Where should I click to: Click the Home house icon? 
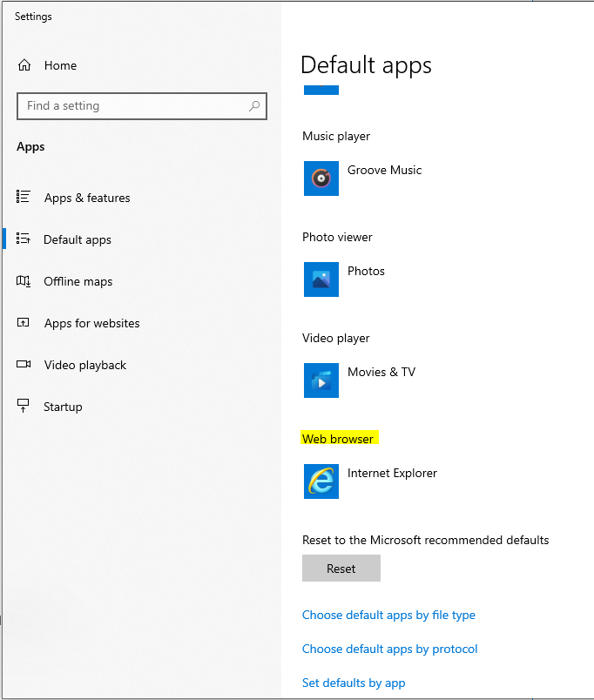24,65
